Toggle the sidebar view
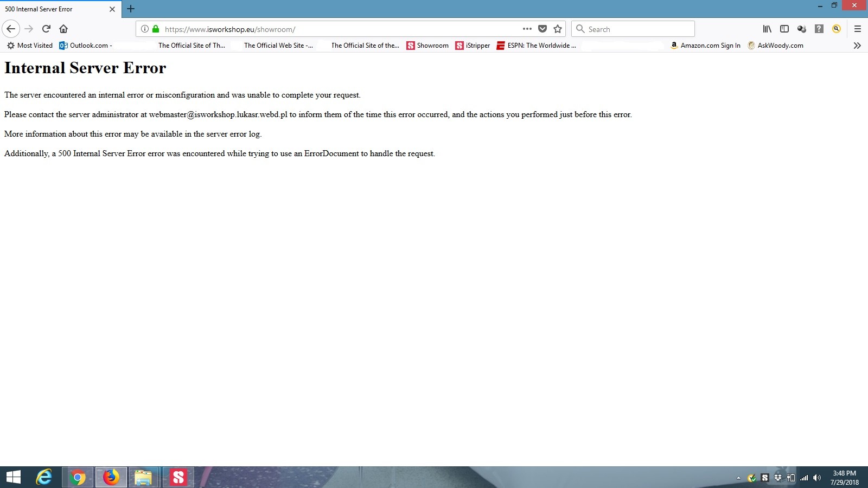 (784, 29)
